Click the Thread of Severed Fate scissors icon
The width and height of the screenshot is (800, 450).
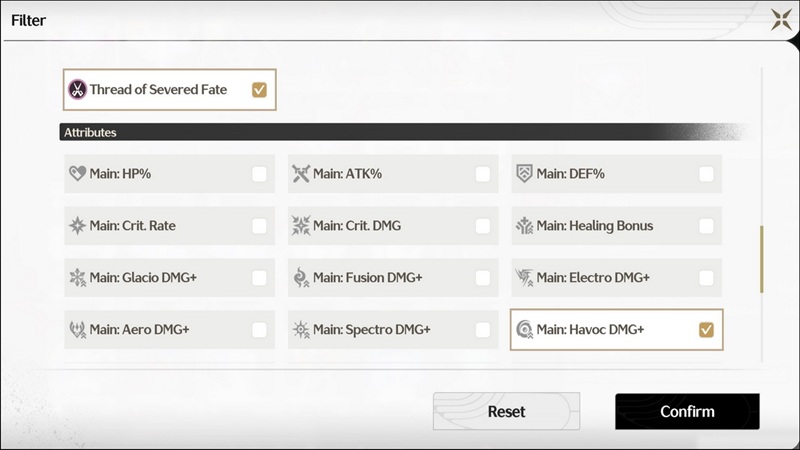[77, 90]
